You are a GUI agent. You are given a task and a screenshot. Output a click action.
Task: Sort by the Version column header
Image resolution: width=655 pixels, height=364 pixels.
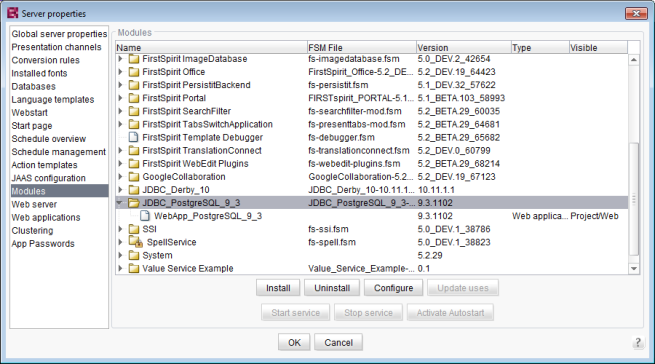(x=464, y=48)
